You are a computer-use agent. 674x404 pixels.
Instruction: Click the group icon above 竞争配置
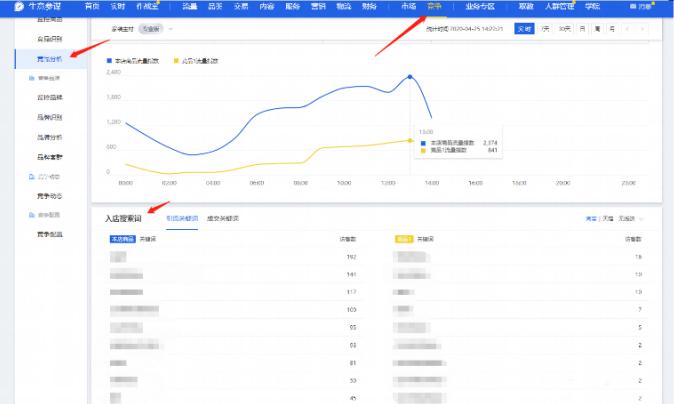tap(31, 215)
